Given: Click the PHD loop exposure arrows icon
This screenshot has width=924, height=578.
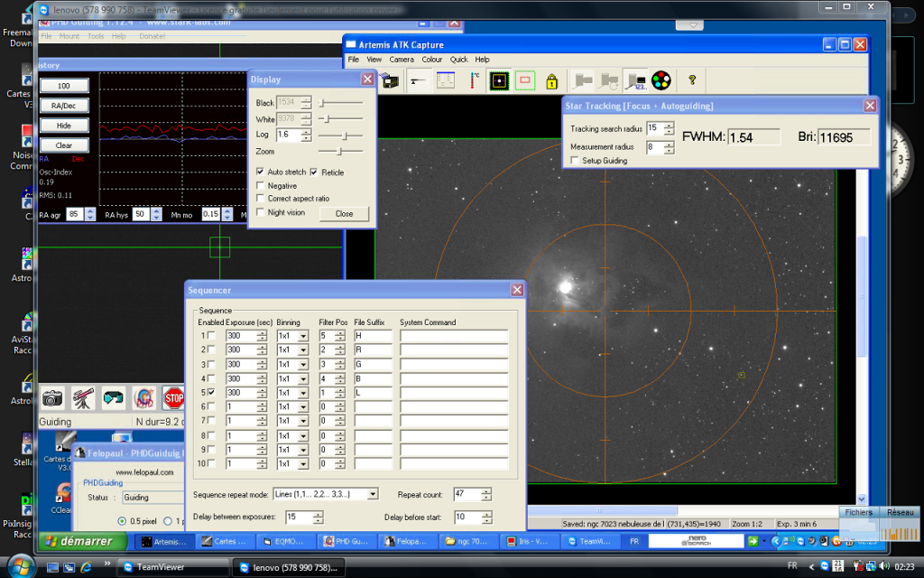Looking at the screenshot, I should 114,397.
